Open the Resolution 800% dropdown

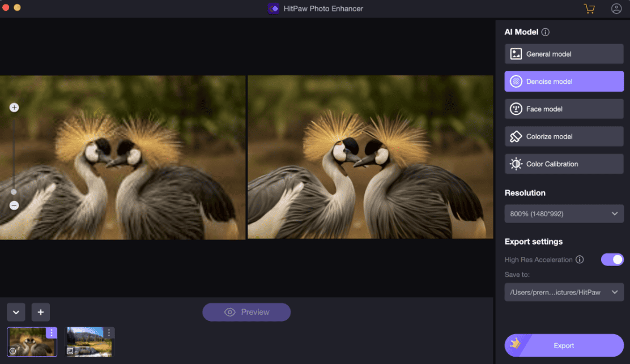click(x=564, y=213)
